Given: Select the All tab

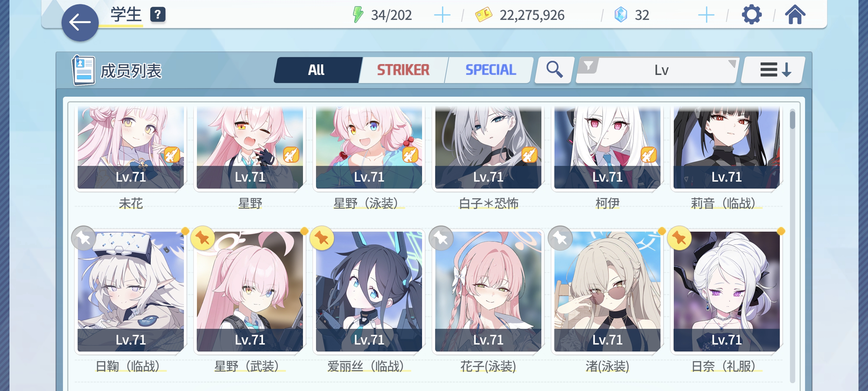Looking at the screenshot, I should (x=317, y=70).
